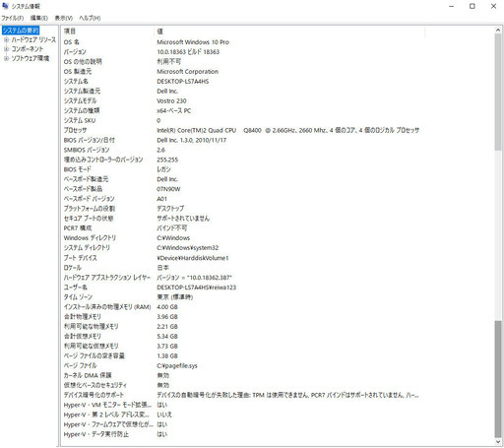The width and height of the screenshot is (504, 448).
Task: Select the C:¥pagefile.sys value
Action: click(x=177, y=365)
